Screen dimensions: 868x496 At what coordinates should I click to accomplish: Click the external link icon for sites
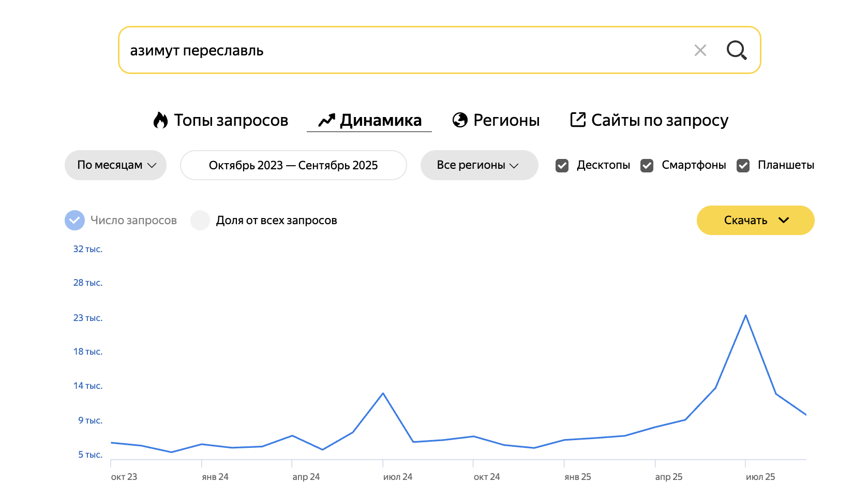click(578, 120)
